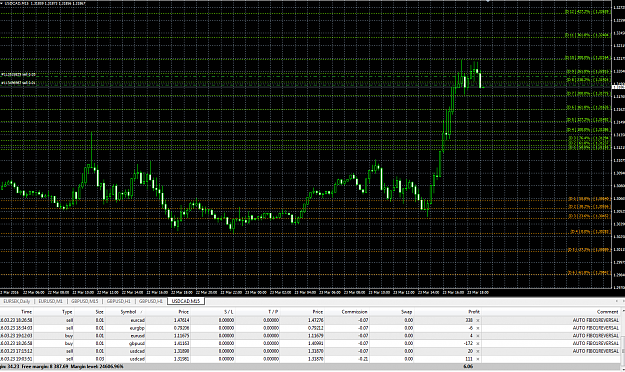Screen dimensions: 625x372
Task: Close the usdcad order with profit 20
Action: pyautogui.click(x=478, y=351)
